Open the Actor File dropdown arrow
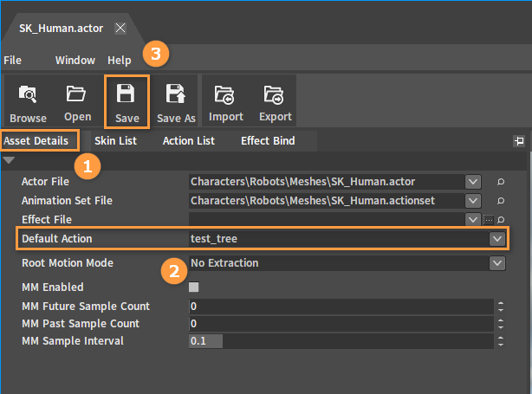 [473, 182]
